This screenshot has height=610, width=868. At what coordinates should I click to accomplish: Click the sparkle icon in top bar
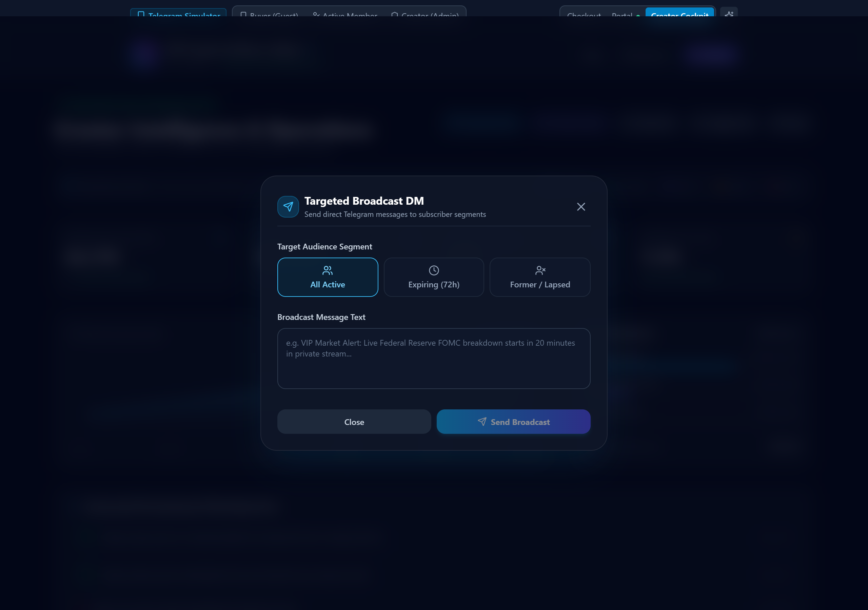click(729, 12)
